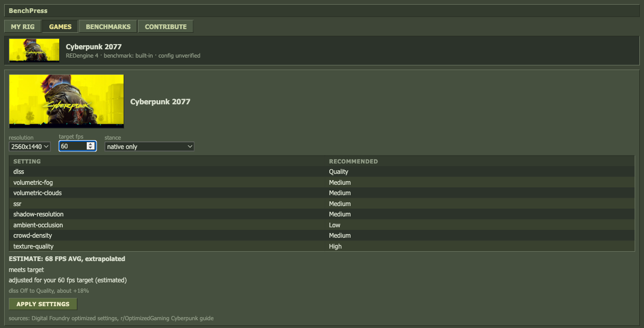Click the large Cyberpunk 2077 cover image
Viewport: 644px width, 328px height.
pos(66,101)
